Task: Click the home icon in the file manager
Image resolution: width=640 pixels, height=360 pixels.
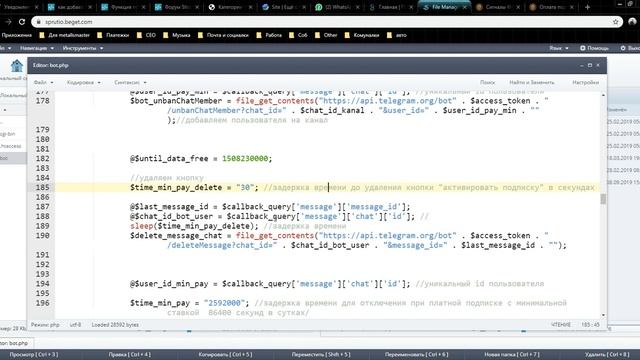Action: (x=17, y=65)
